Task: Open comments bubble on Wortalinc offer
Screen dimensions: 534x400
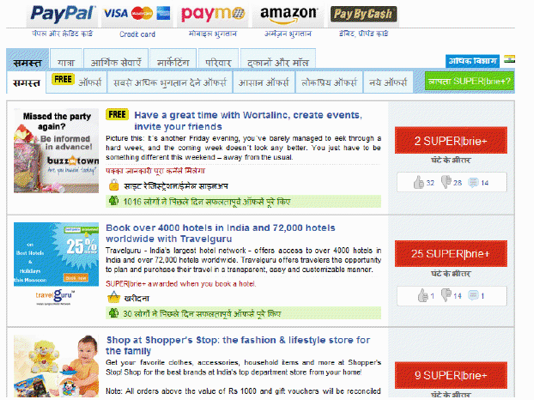Action: [x=473, y=182]
